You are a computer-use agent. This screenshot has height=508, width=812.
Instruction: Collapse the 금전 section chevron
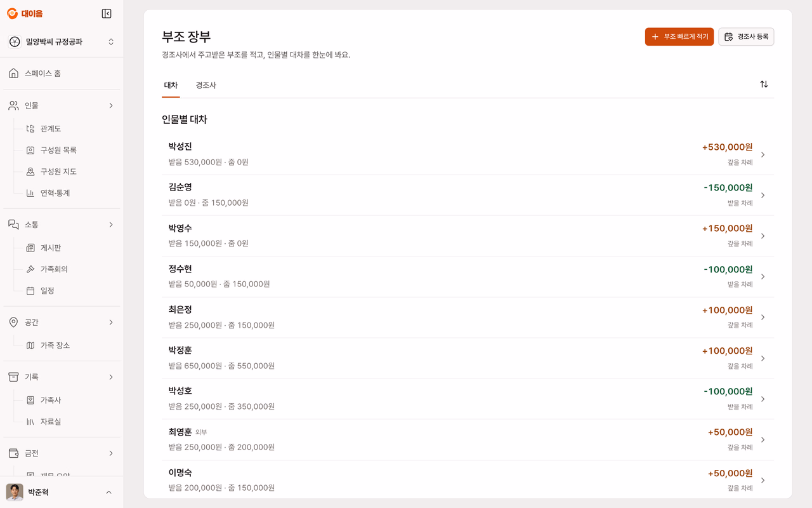point(111,453)
